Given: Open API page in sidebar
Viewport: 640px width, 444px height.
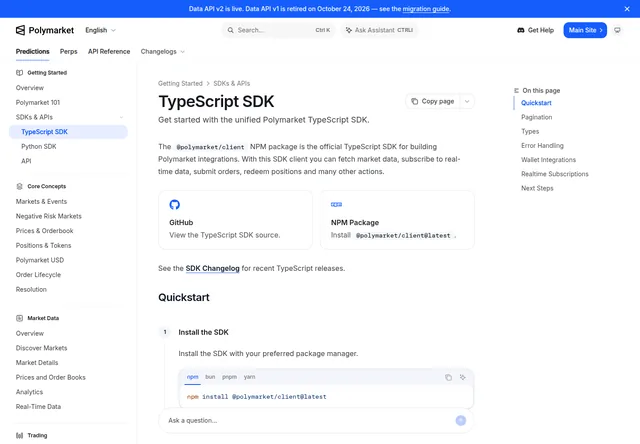Looking at the screenshot, I should (x=26, y=161).
